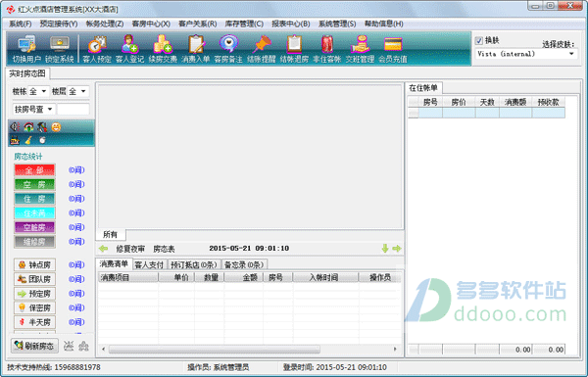Click the 结帐退房 checkout icon

point(294,49)
